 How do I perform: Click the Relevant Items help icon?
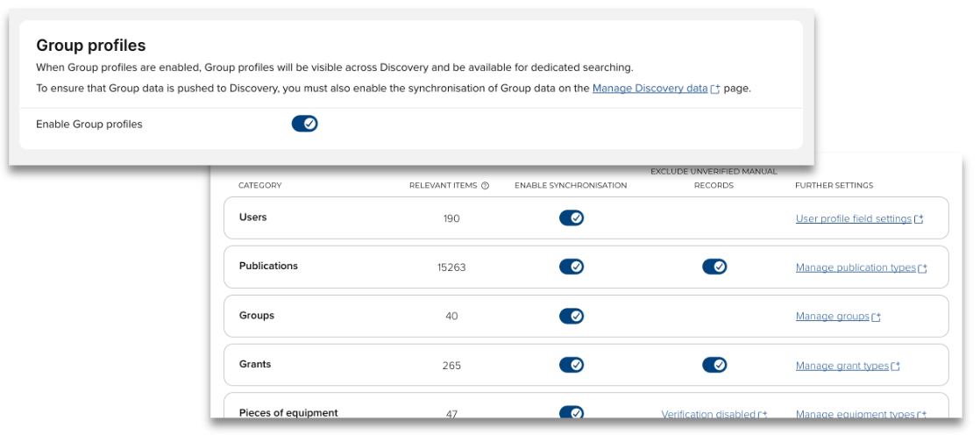tap(485, 186)
